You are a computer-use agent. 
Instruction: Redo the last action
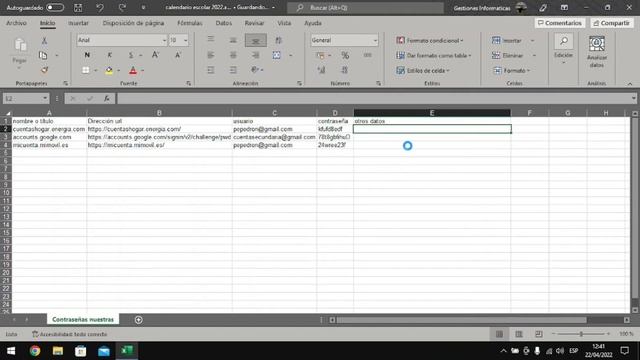click(x=122, y=7)
